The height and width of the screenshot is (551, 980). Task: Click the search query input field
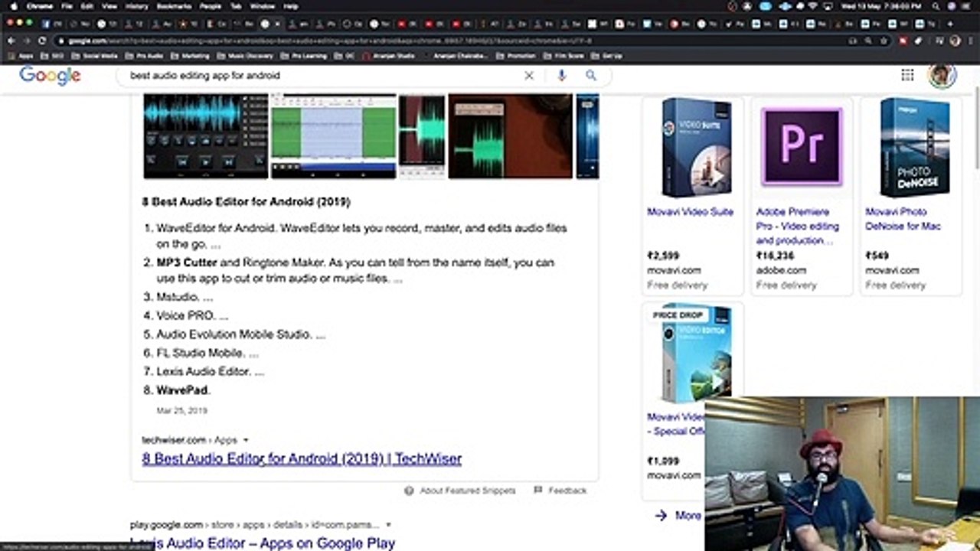click(322, 76)
